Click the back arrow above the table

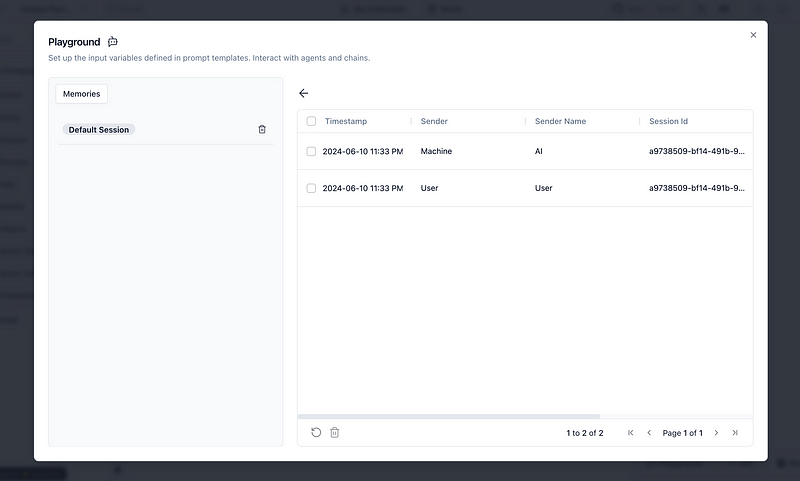pos(304,93)
